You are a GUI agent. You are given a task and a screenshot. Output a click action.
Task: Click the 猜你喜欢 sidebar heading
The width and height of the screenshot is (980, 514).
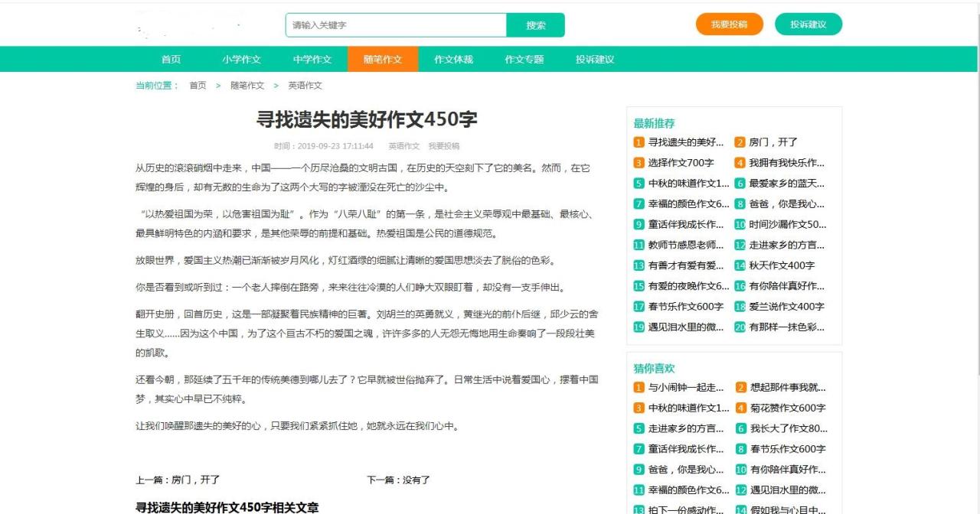654,369
